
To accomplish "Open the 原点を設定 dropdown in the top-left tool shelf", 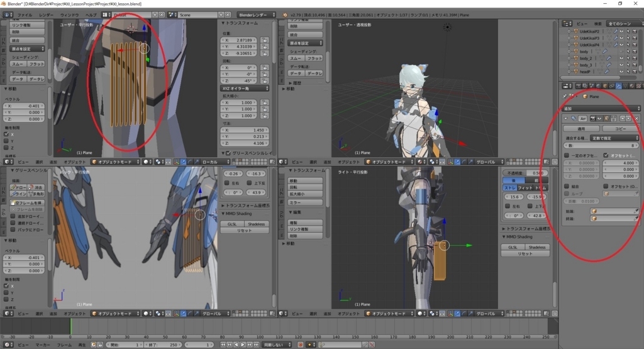I will [27, 49].
